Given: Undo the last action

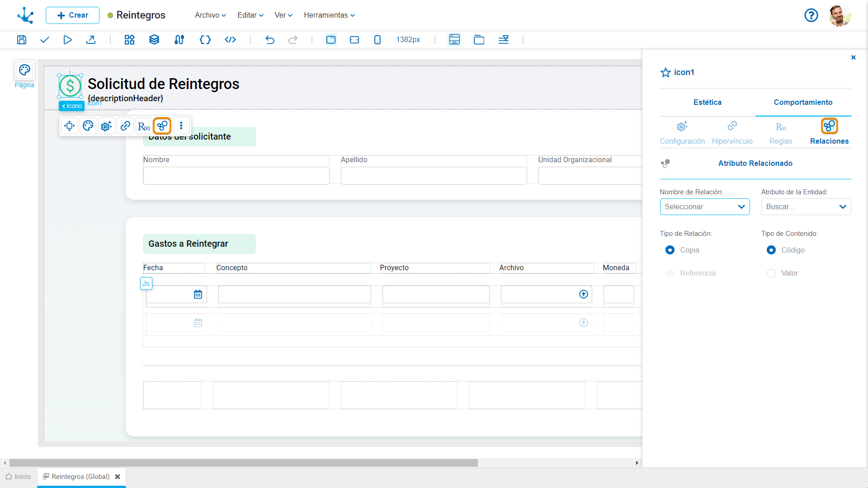Looking at the screenshot, I should 270,40.
